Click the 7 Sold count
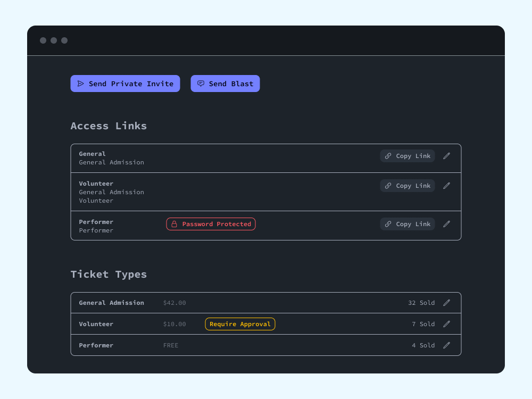 coord(423,324)
